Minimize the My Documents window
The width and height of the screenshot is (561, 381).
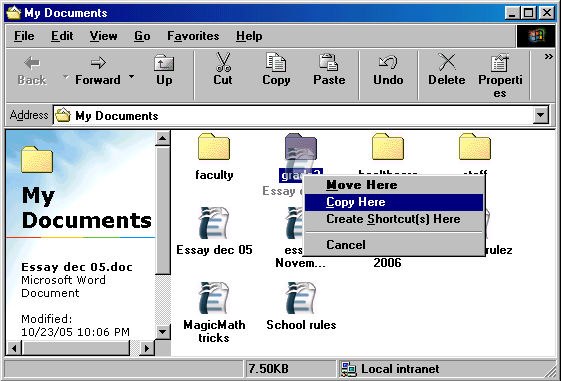[x=512, y=13]
